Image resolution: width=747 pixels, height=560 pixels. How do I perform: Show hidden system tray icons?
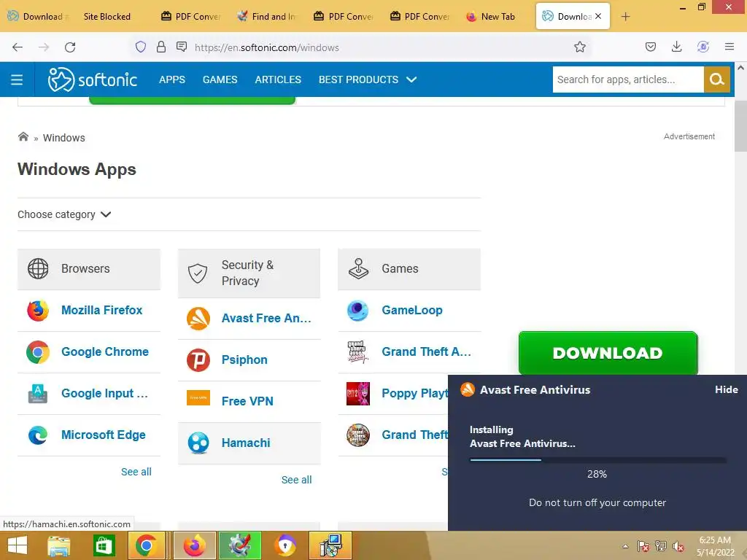(x=625, y=546)
